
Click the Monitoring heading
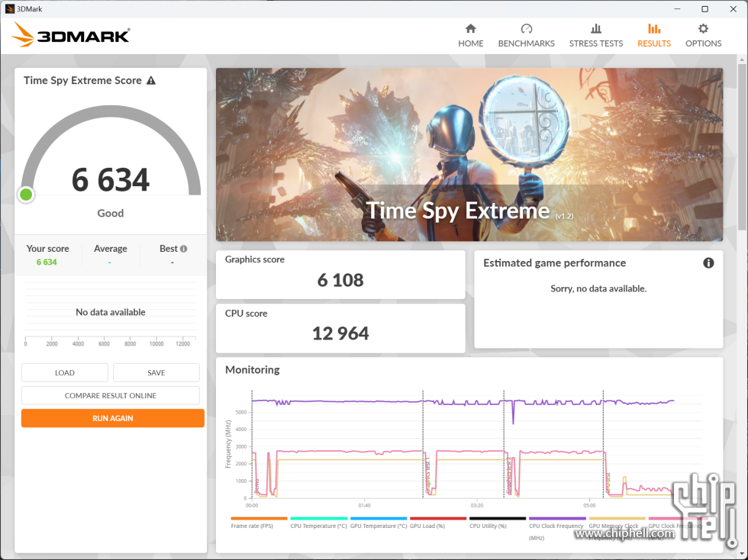253,370
